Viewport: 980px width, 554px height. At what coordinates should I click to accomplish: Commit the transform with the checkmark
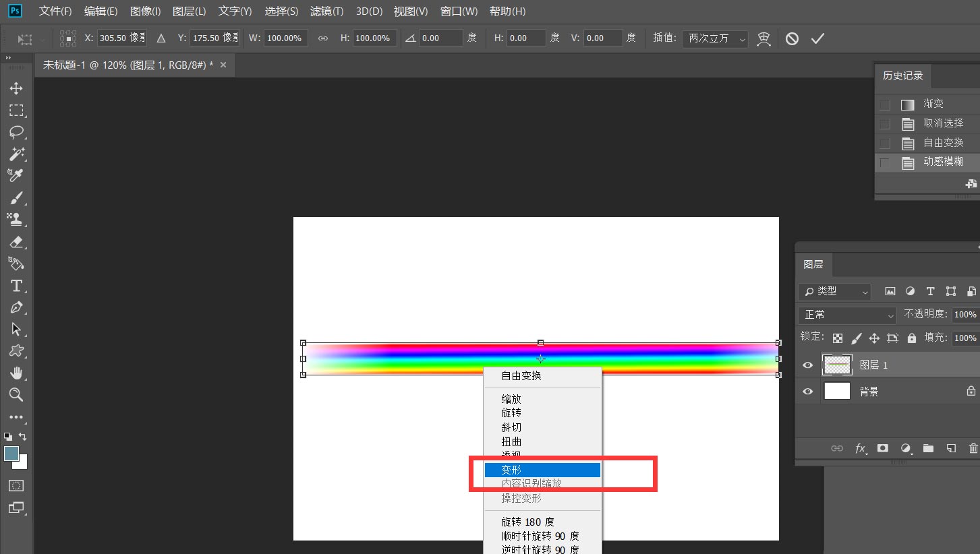click(817, 38)
